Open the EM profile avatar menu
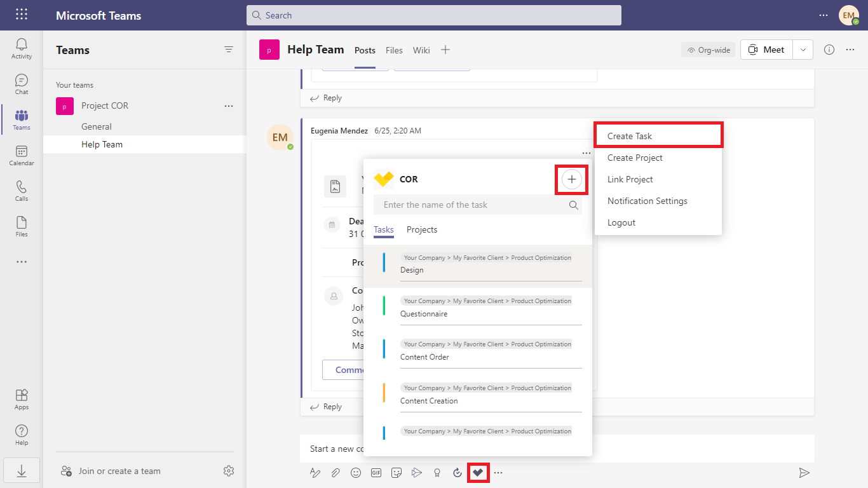Viewport: 868px width, 488px height. coord(849,15)
